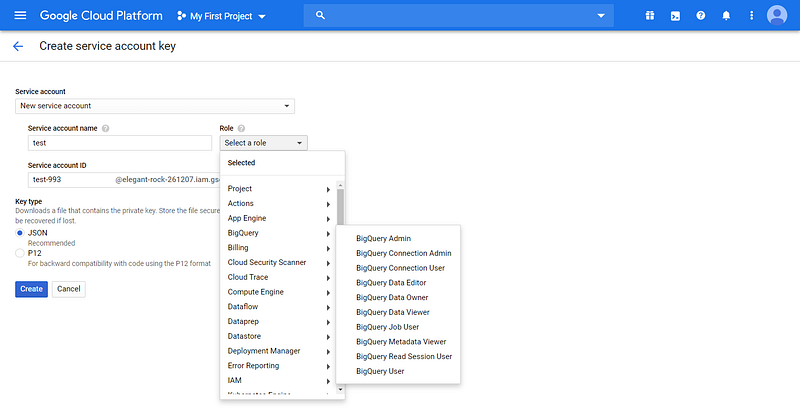Image resolution: width=800 pixels, height=414 pixels.
Task: Activate Cloud Shell icon
Action: tap(675, 16)
